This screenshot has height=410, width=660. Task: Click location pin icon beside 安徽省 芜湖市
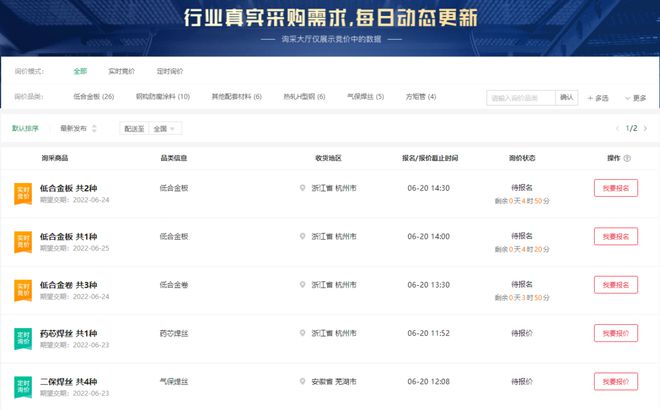[x=302, y=381]
